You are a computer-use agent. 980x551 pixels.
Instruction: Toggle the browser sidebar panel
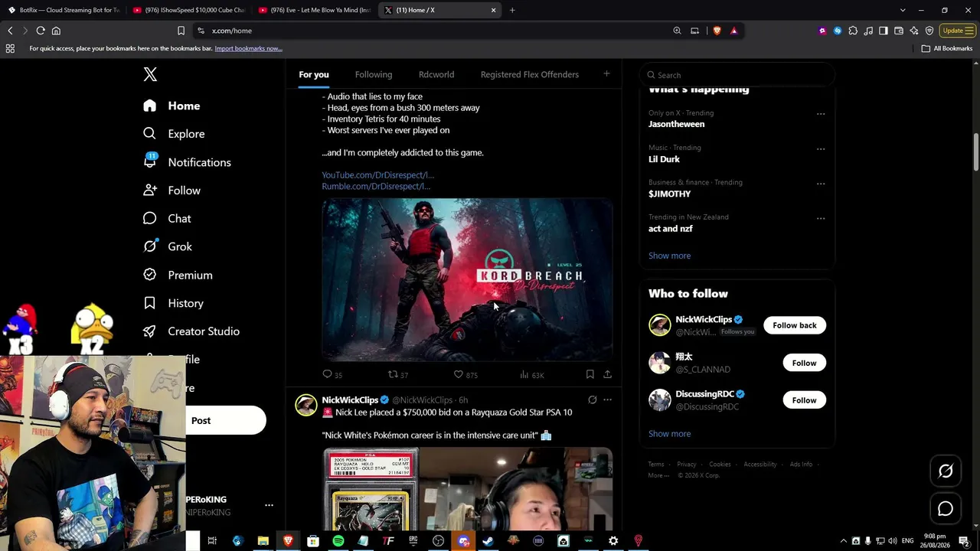tap(884, 31)
